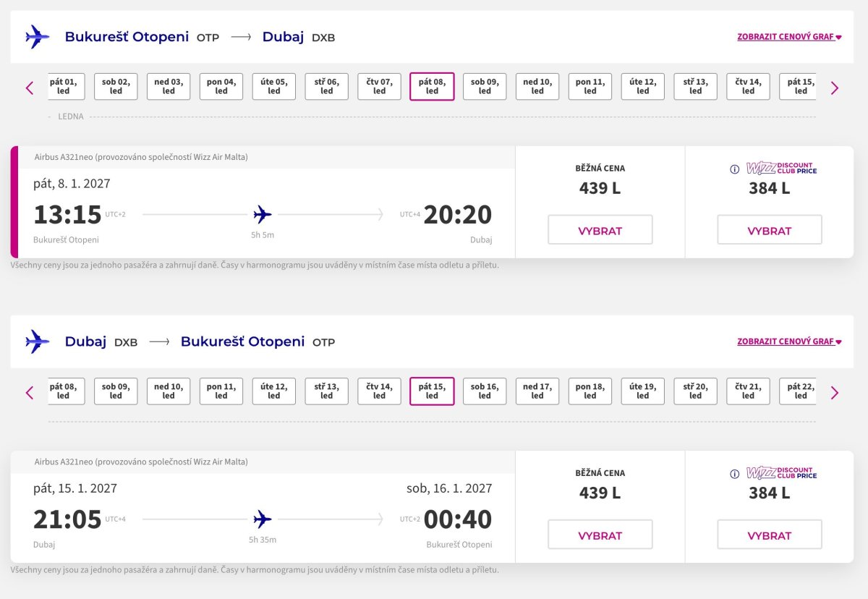Image resolution: width=868 pixels, height=599 pixels.
Task: Expand return price chart via Zobrazit cenový graf
Action: [x=789, y=341]
